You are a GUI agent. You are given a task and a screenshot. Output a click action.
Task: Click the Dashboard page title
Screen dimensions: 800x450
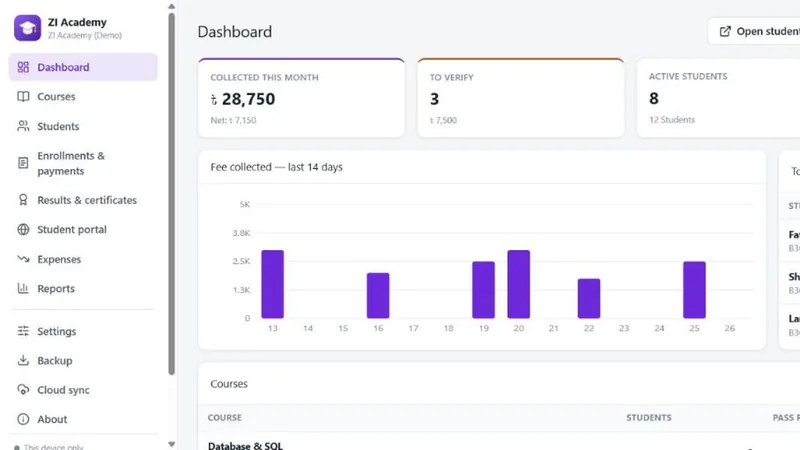coord(235,32)
